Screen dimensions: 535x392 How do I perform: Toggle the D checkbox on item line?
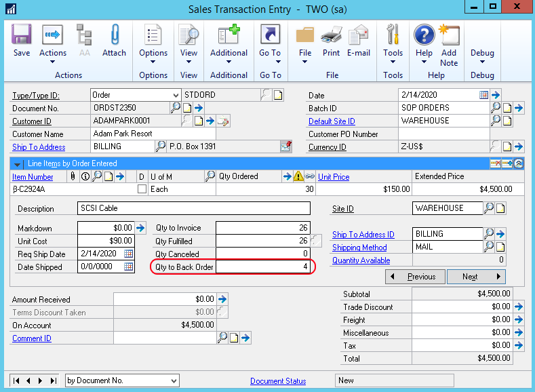(142, 189)
